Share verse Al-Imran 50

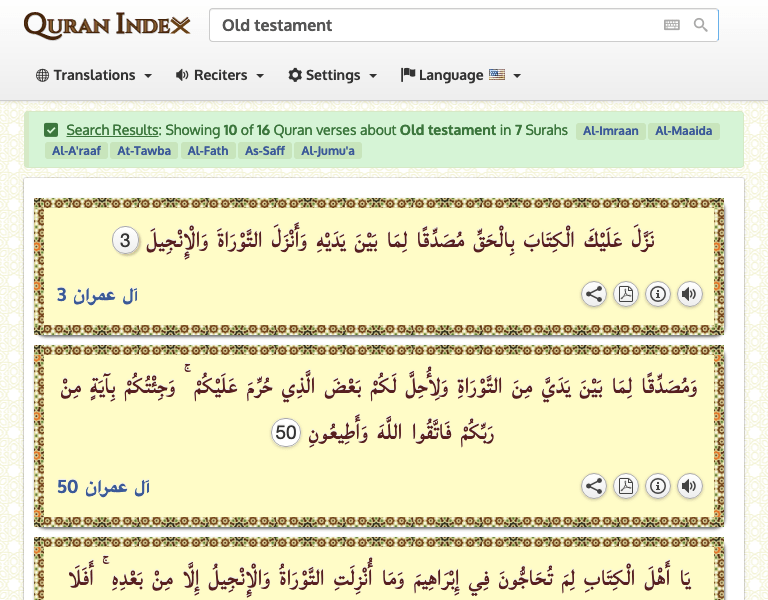tap(594, 486)
